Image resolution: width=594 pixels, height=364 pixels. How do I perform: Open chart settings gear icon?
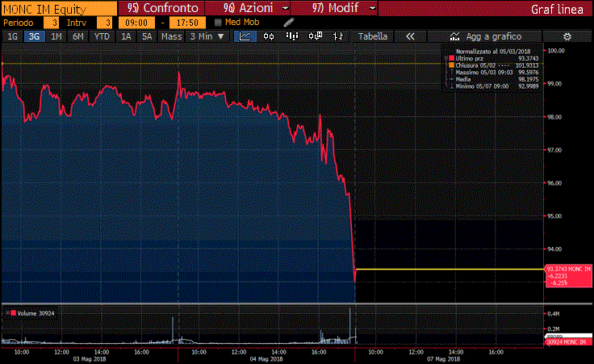pos(567,37)
